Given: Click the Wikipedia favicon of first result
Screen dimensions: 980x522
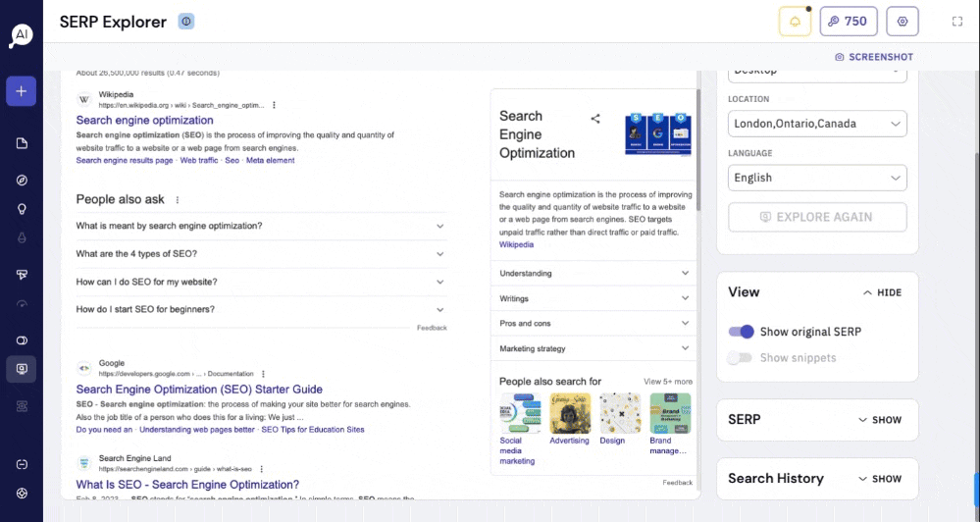Looking at the screenshot, I should coord(83,99).
